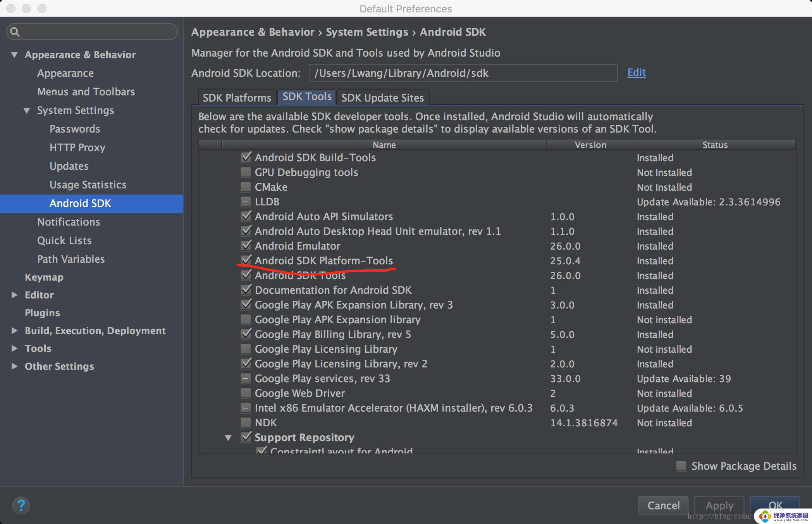812x524 pixels.
Task: Select Updates in System Settings
Action: 69,166
